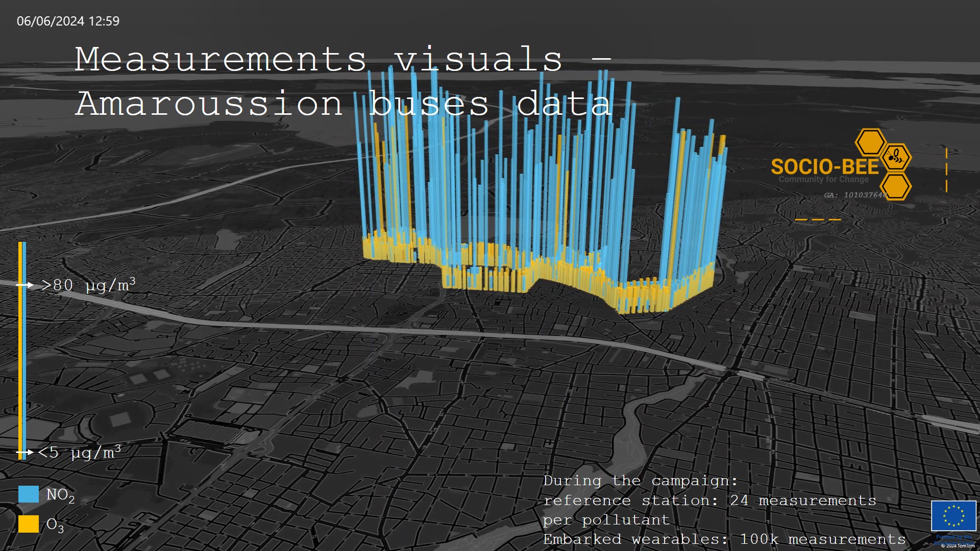Click the 06/06/2024 12:59 timestamp
Viewport: 980px width, 551px height.
coord(68,21)
